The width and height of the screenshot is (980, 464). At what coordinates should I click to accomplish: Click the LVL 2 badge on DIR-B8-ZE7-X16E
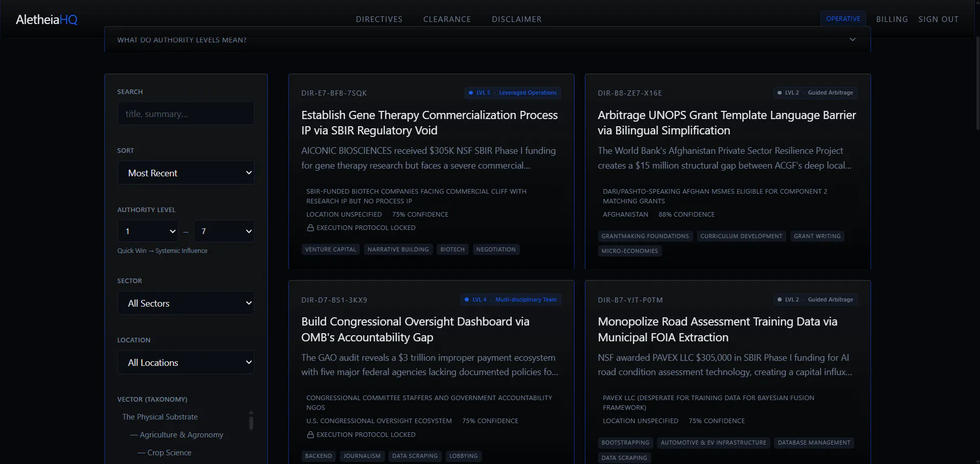click(815, 92)
